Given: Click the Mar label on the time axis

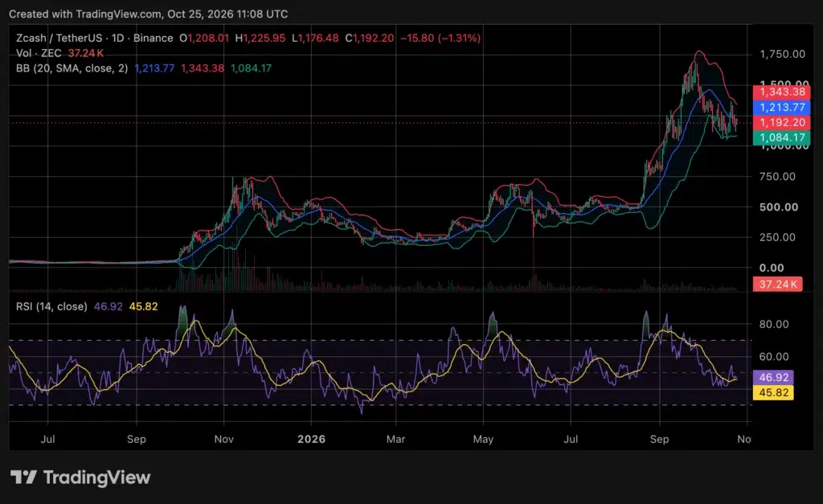Looking at the screenshot, I should click(395, 439).
